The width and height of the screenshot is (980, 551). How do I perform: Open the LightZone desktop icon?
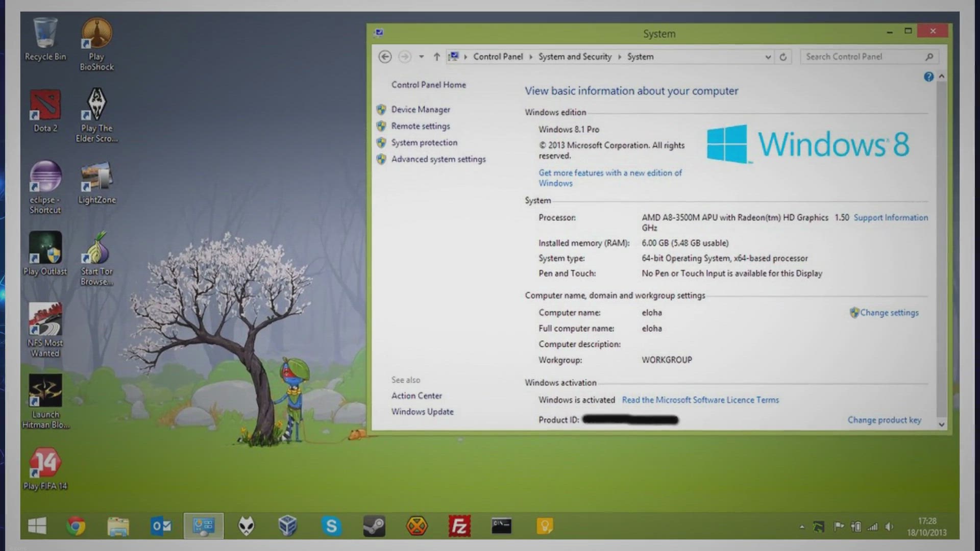pyautogui.click(x=96, y=183)
